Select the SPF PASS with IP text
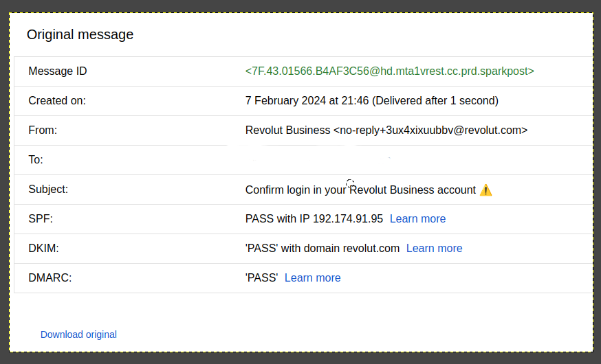Image resolution: width=601 pixels, height=364 pixels. [x=314, y=218]
